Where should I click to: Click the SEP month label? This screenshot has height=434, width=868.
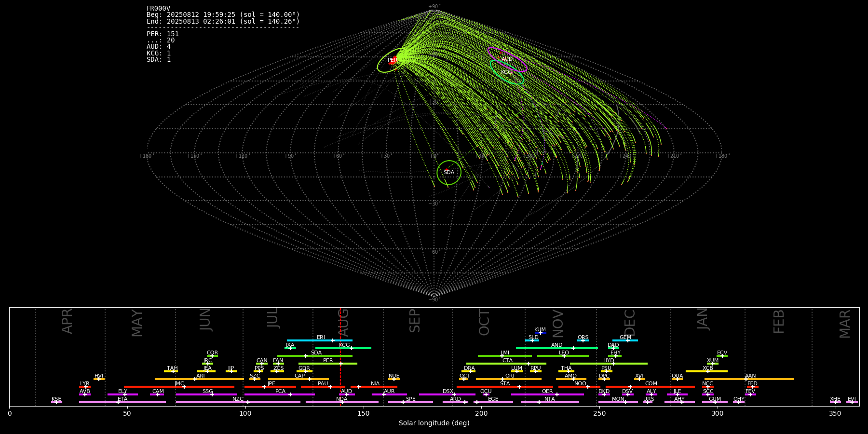point(415,321)
